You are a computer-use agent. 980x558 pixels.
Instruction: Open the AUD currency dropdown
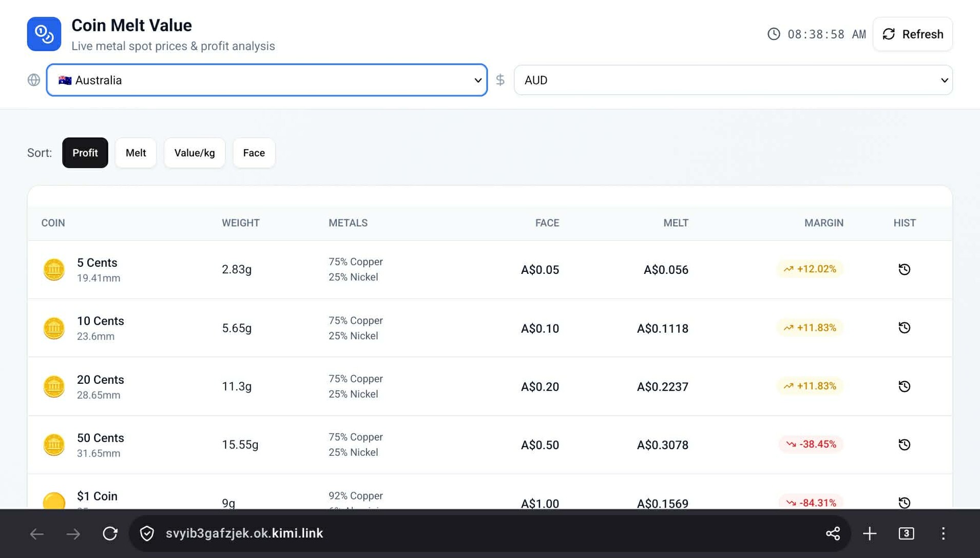click(x=733, y=80)
